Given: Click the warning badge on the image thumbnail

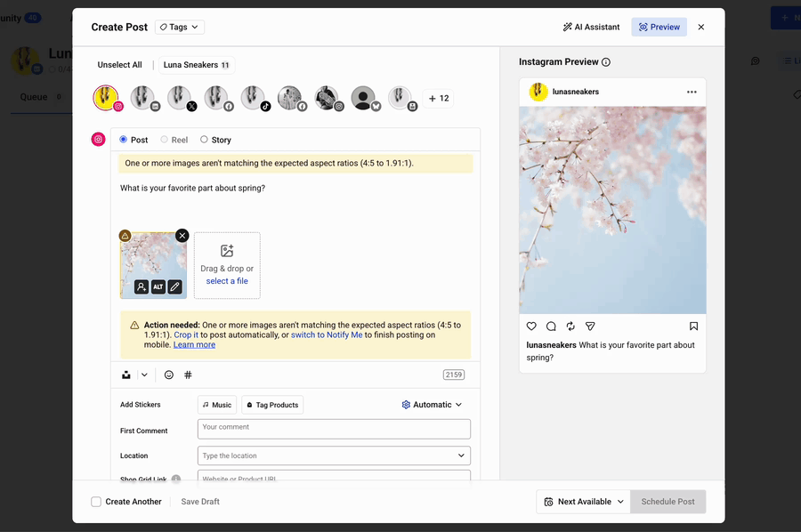Looking at the screenshot, I should click(x=125, y=236).
